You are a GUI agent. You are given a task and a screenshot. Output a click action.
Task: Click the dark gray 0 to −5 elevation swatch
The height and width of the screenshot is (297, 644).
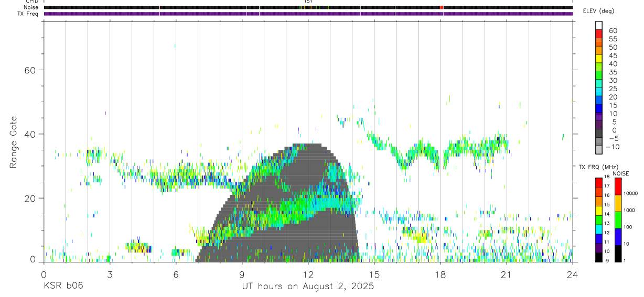599,134
